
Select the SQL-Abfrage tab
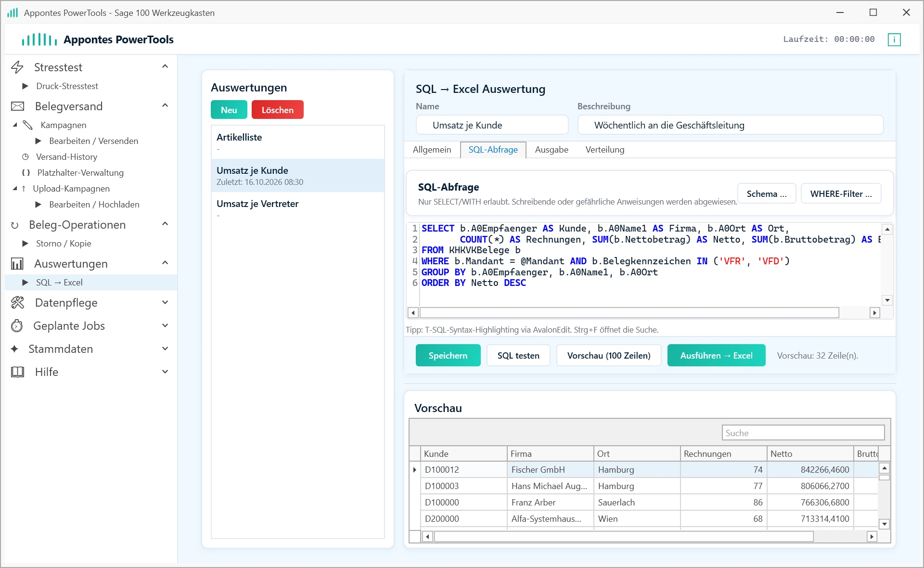point(493,150)
